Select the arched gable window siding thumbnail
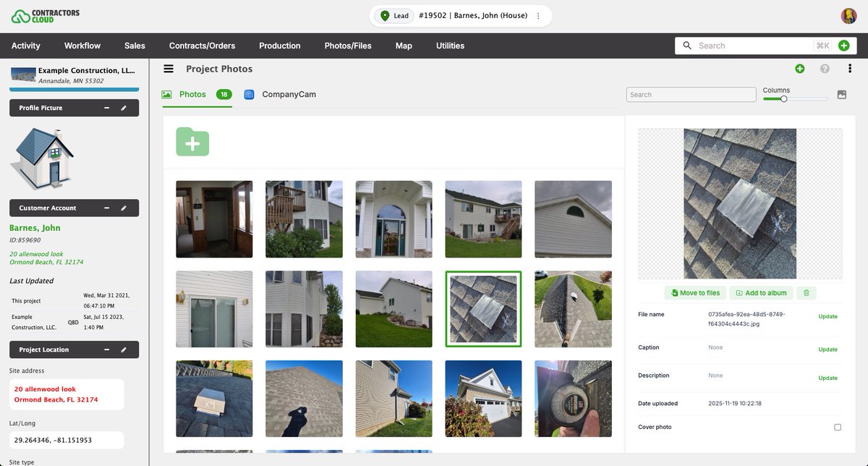Viewport: 868px width, 466px height. (573, 219)
